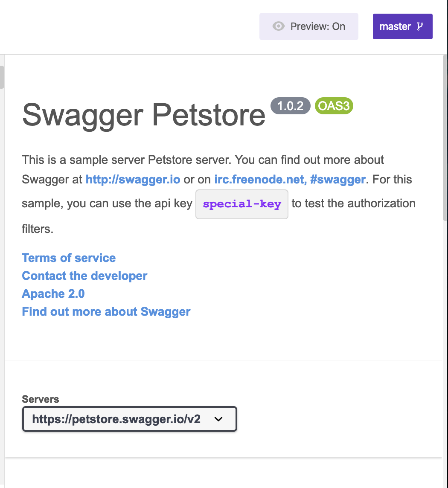Click Find out more about Swagger
Image resolution: width=448 pixels, height=488 pixels.
pyautogui.click(x=106, y=311)
